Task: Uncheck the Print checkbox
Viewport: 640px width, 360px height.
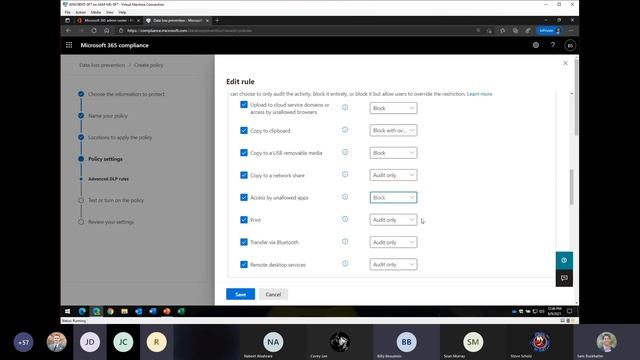Action: (x=244, y=220)
